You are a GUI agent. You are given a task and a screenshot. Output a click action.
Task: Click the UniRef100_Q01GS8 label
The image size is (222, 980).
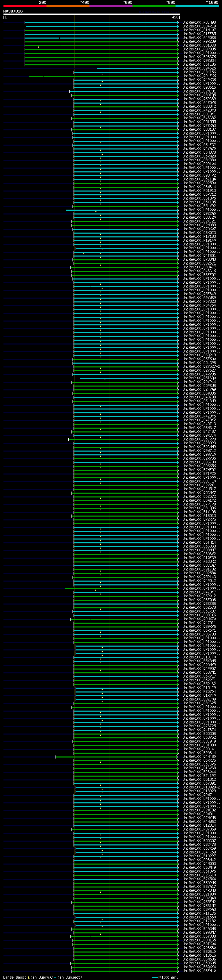(199, 45)
